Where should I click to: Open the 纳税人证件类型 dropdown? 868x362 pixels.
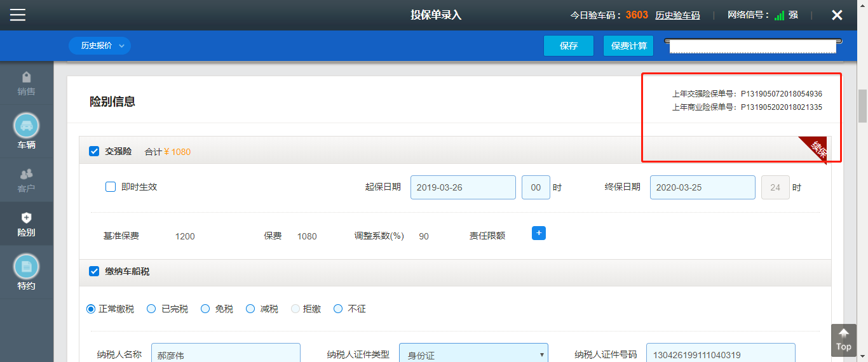[473, 355]
